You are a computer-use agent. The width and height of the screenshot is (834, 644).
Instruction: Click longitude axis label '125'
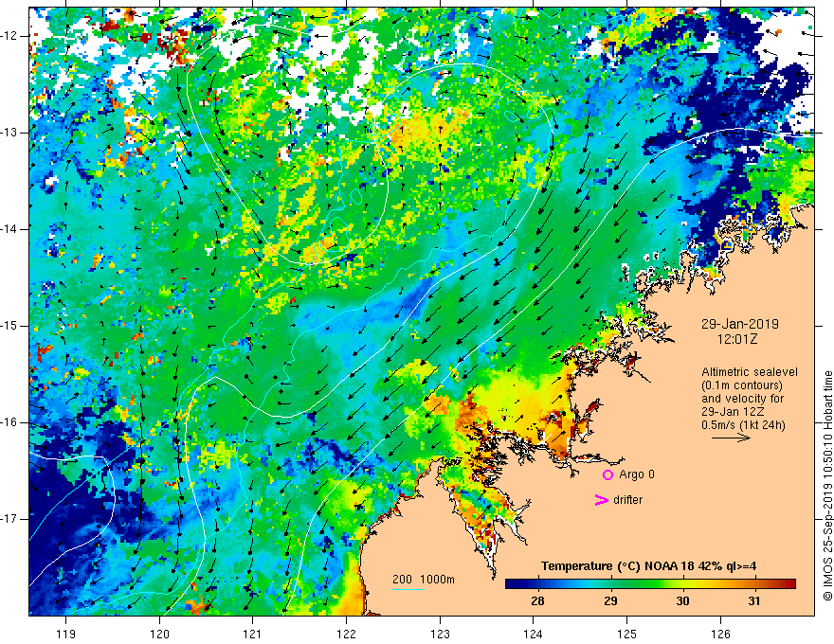point(626,634)
